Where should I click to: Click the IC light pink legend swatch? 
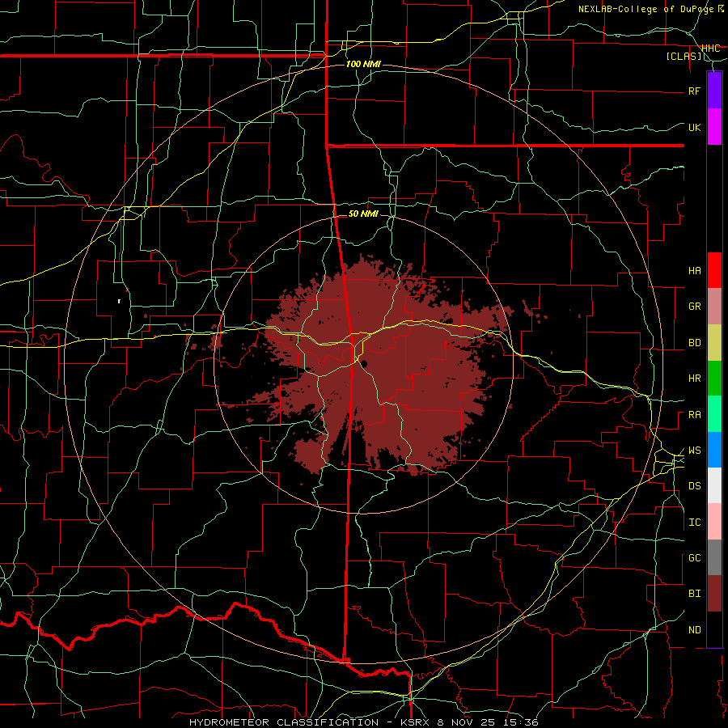click(x=714, y=522)
